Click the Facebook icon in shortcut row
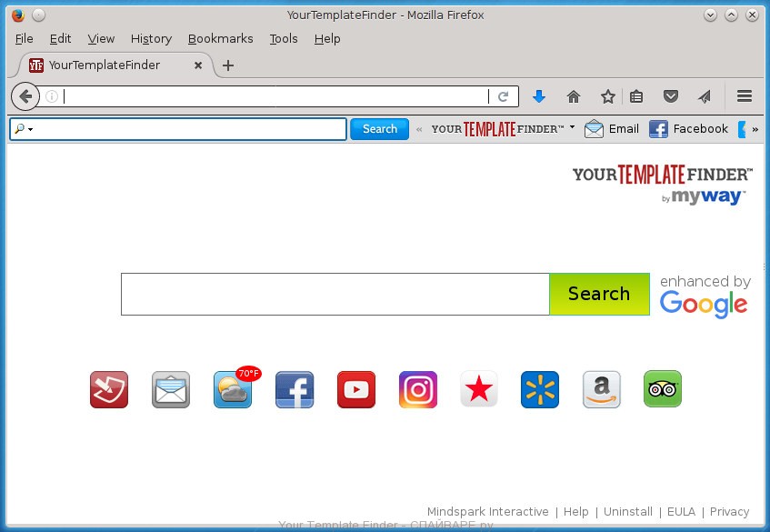770x532 pixels. pos(295,389)
